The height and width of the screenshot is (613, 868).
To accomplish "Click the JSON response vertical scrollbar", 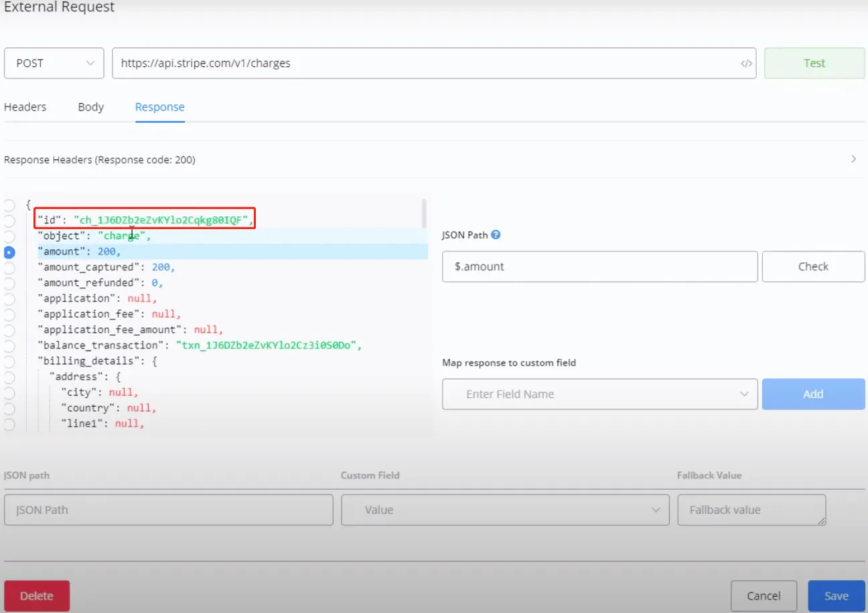I will pyautogui.click(x=424, y=213).
